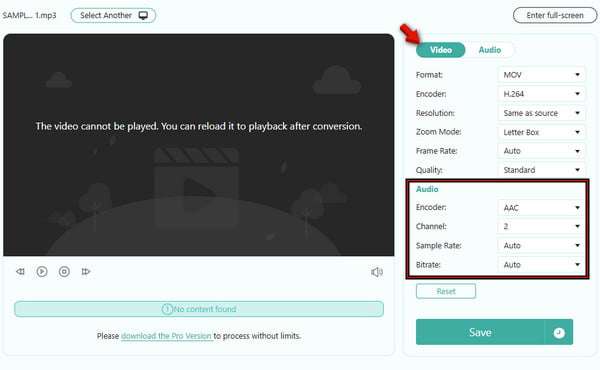
Task: Play the loaded media file
Action: tap(42, 272)
